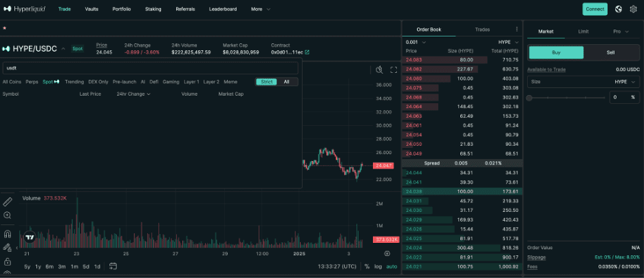Toggle auto scale on chart
This screenshot has height=278, width=644.
click(x=391, y=266)
